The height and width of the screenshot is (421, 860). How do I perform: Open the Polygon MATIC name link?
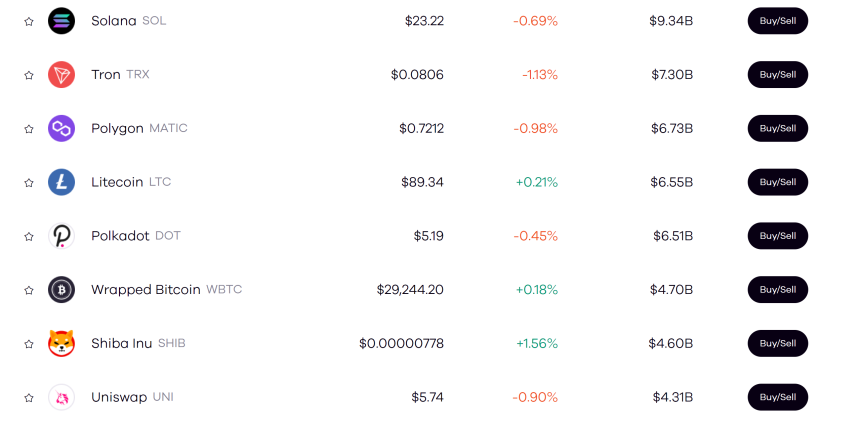coord(139,128)
